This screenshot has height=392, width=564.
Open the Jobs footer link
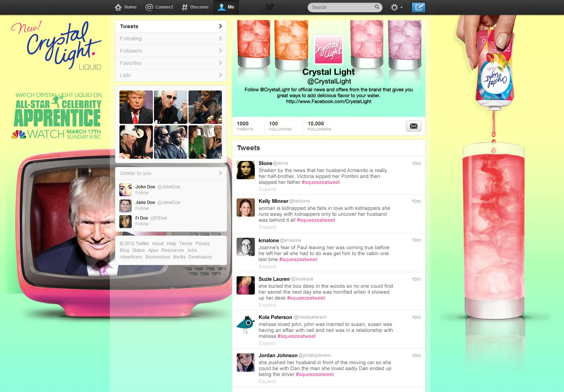click(x=192, y=250)
